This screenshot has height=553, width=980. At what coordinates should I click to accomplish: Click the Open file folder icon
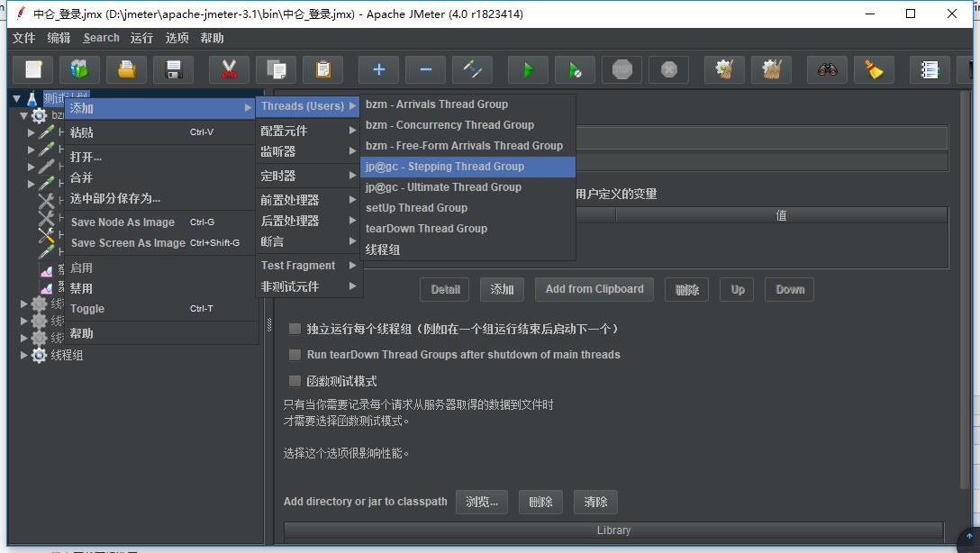point(126,69)
